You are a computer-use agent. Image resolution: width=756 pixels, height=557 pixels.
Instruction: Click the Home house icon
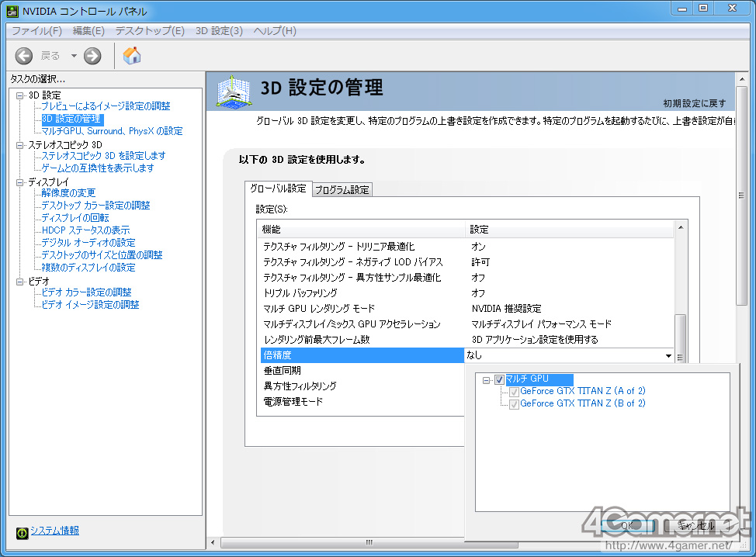point(132,56)
